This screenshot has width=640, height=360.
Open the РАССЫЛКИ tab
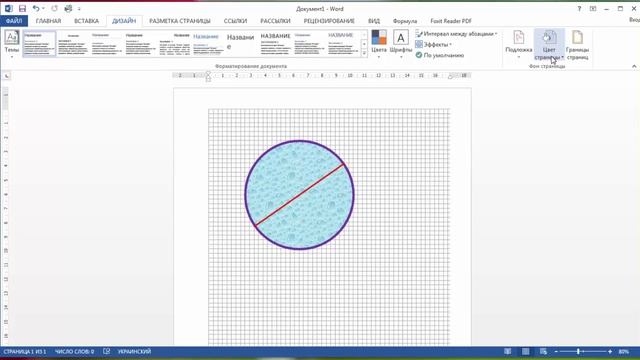276,21
